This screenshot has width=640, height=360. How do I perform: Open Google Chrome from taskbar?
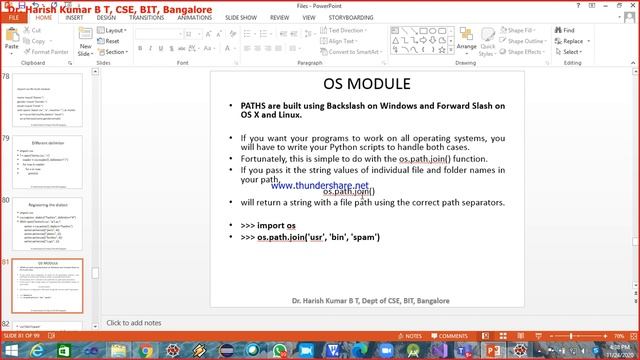click(146, 351)
